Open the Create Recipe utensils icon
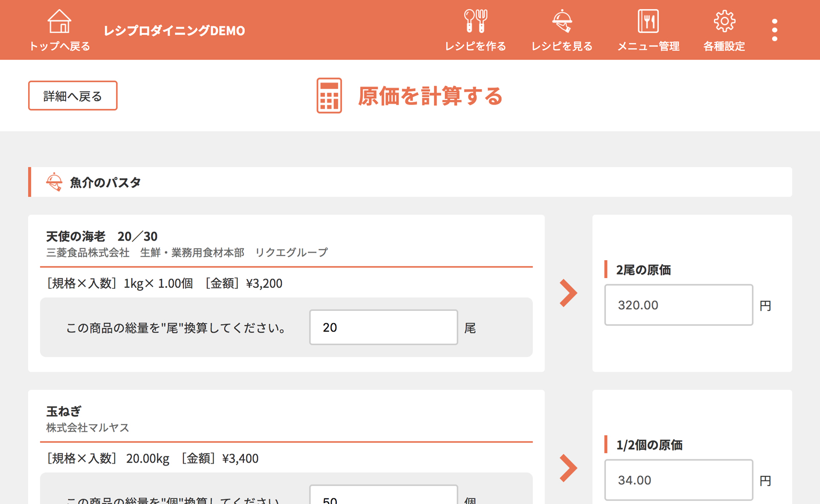This screenshot has height=504, width=820. click(475, 22)
